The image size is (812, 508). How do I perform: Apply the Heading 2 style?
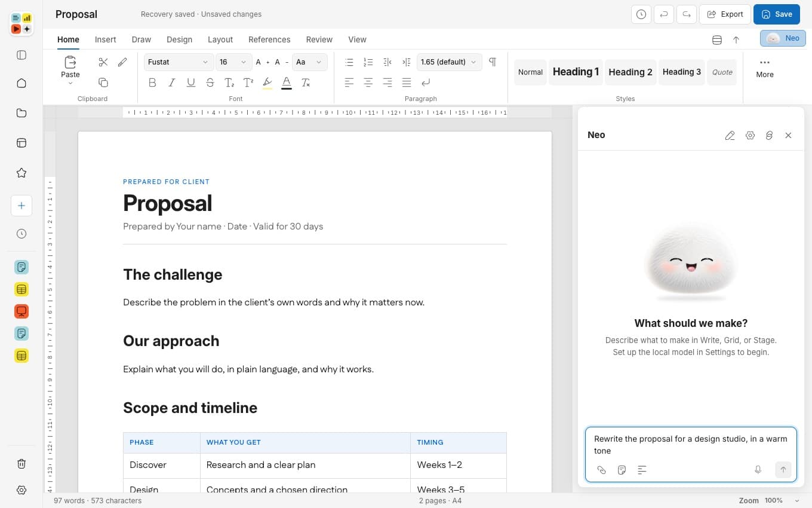pos(630,72)
